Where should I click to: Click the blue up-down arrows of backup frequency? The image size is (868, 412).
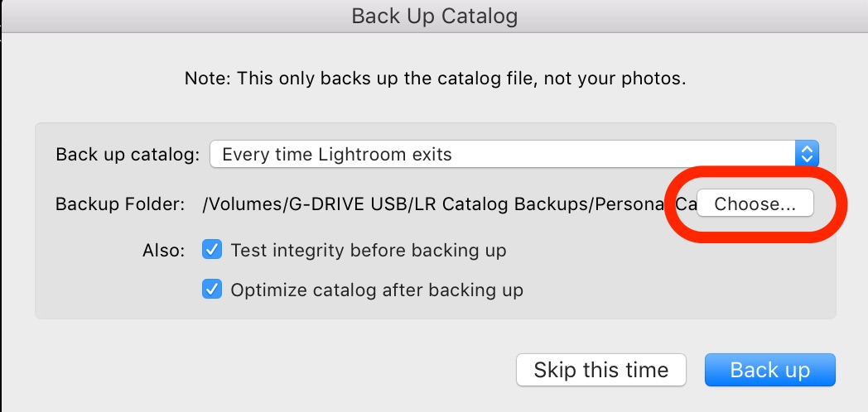(x=807, y=154)
